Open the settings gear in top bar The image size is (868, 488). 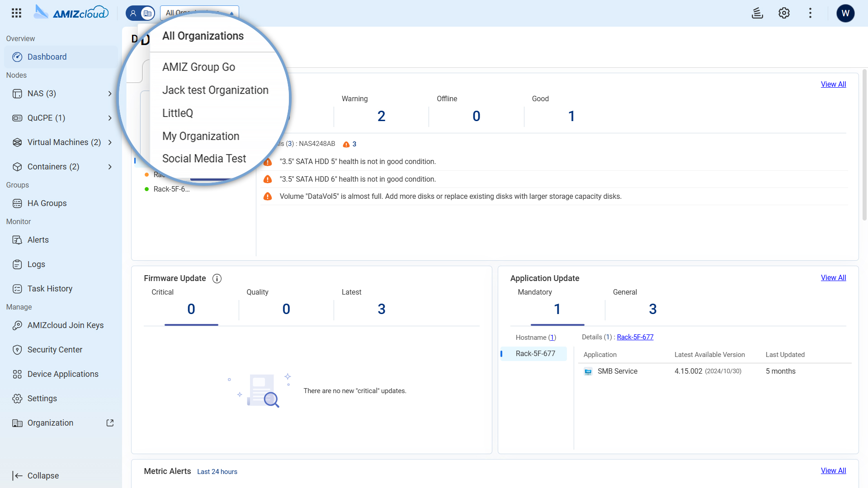784,13
